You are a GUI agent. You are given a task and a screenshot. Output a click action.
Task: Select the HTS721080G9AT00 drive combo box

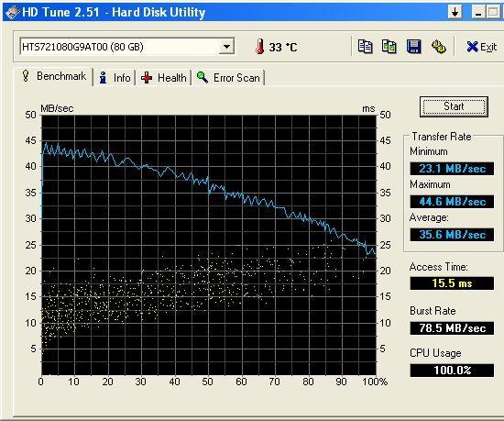[x=127, y=47]
